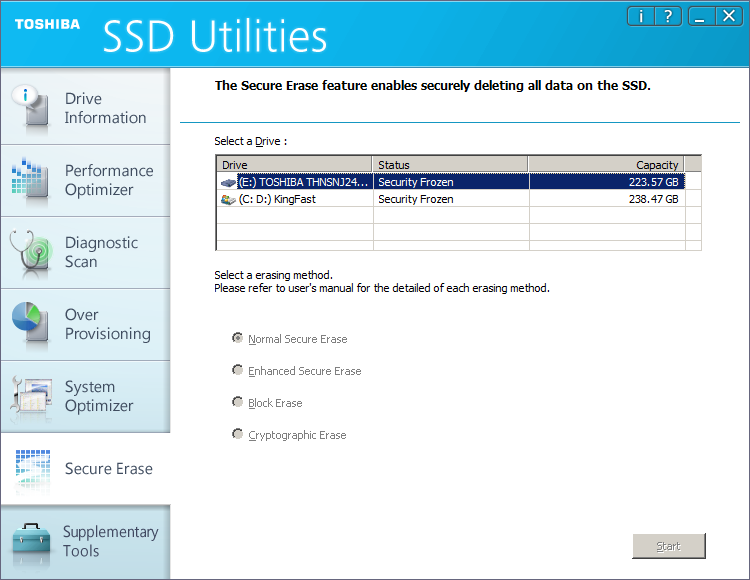The image size is (750, 580).
Task: Click the Diagnostic Scan stethoscope icon
Action: tap(30, 253)
